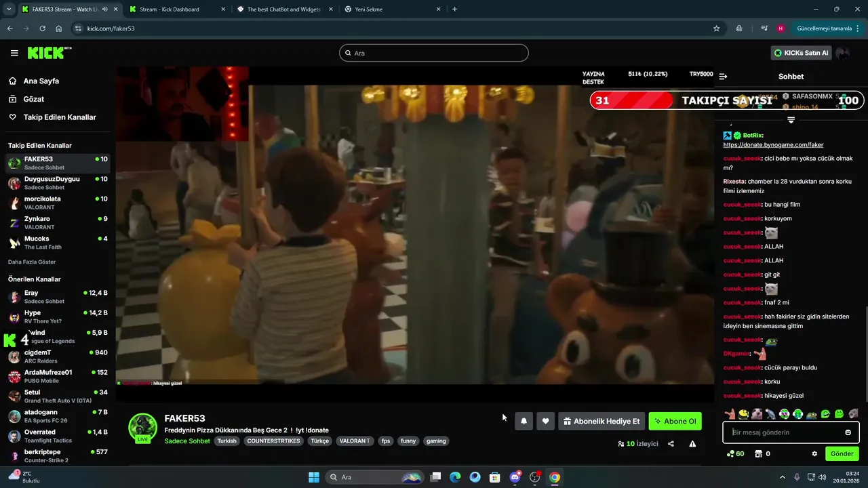Open the incognito-style extension icon
The width and height of the screenshot is (868, 488).
(739, 28)
